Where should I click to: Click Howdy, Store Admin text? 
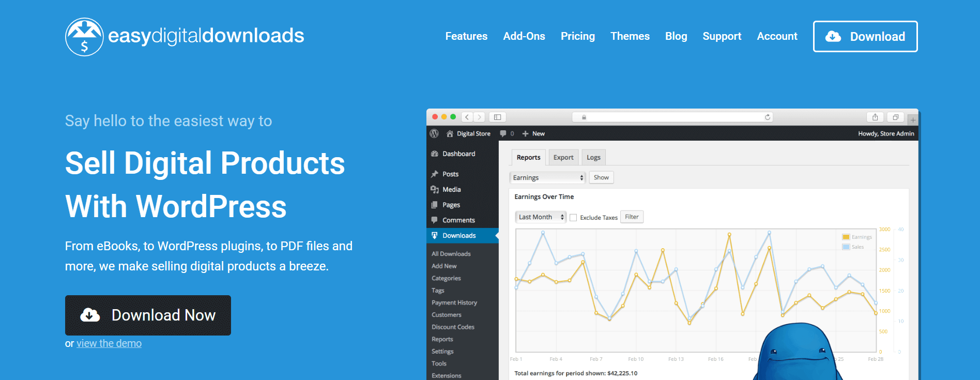[x=886, y=133]
